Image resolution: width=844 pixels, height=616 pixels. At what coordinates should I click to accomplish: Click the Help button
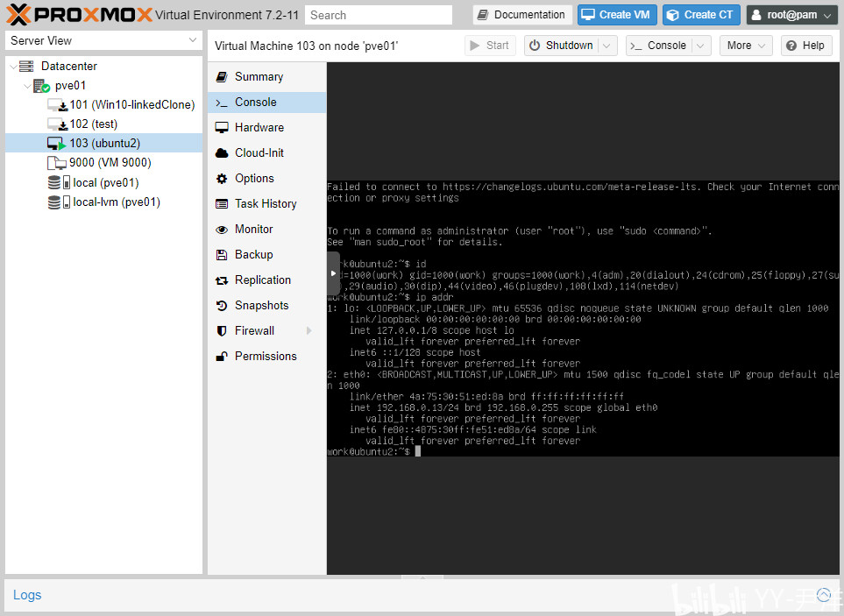click(x=805, y=46)
